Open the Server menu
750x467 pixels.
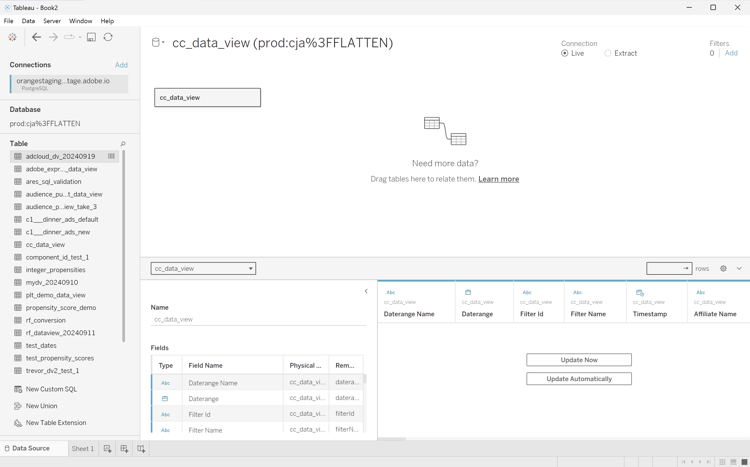52,21
